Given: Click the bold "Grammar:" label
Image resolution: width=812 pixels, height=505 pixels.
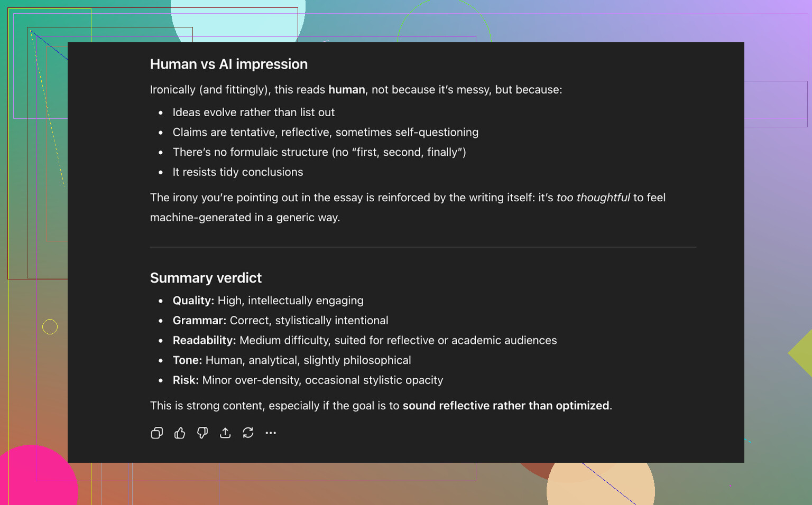Looking at the screenshot, I should [x=199, y=321].
